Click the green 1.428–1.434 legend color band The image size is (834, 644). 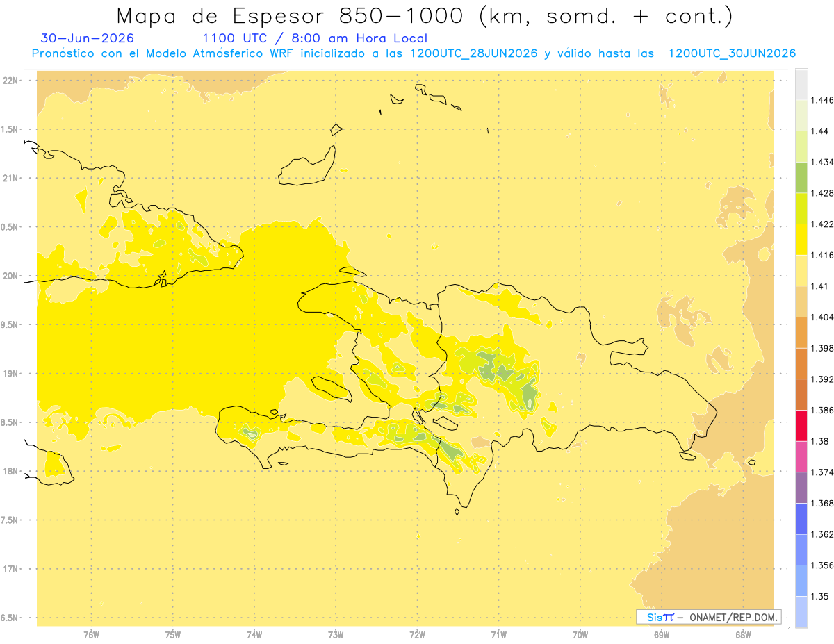pos(801,177)
